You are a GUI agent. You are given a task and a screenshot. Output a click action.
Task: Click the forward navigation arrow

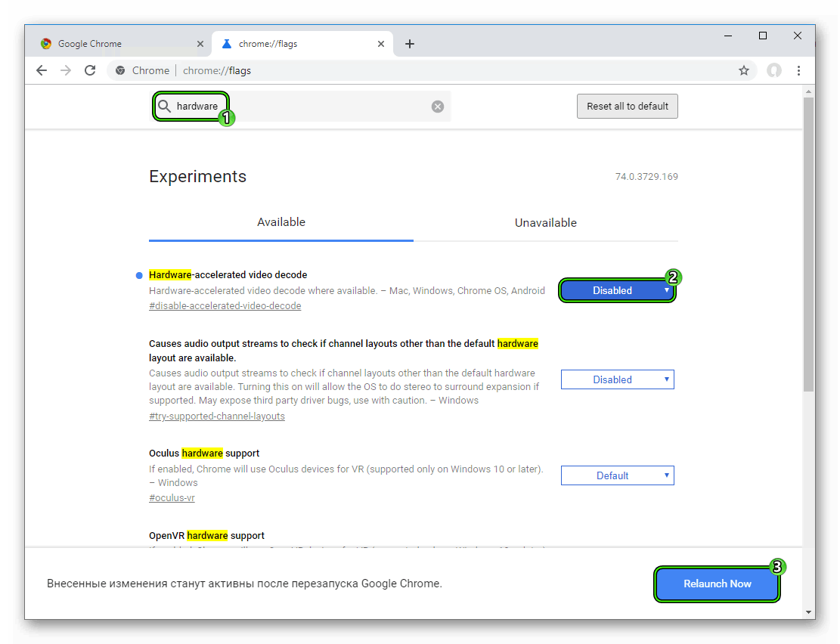tap(66, 70)
